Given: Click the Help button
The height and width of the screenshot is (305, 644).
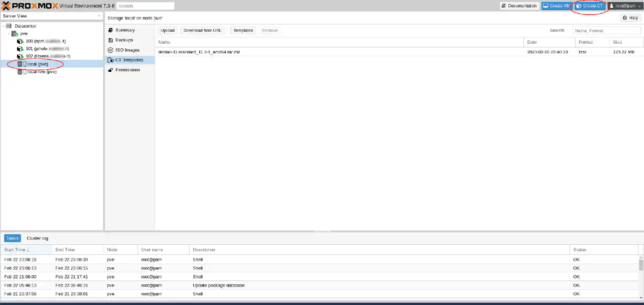Looking at the screenshot, I should coord(631,18).
